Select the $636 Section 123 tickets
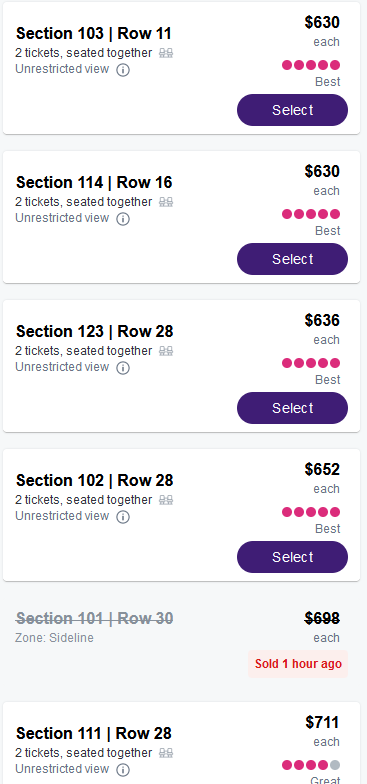 pyautogui.click(x=292, y=408)
